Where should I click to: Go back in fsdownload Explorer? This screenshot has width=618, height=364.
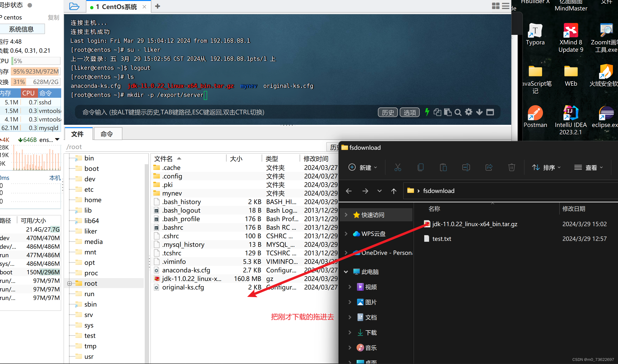(x=348, y=191)
